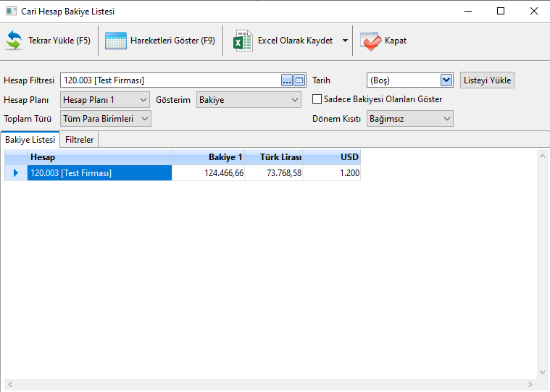Click the Tekrar Yükle reload icon

click(x=14, y=41)
